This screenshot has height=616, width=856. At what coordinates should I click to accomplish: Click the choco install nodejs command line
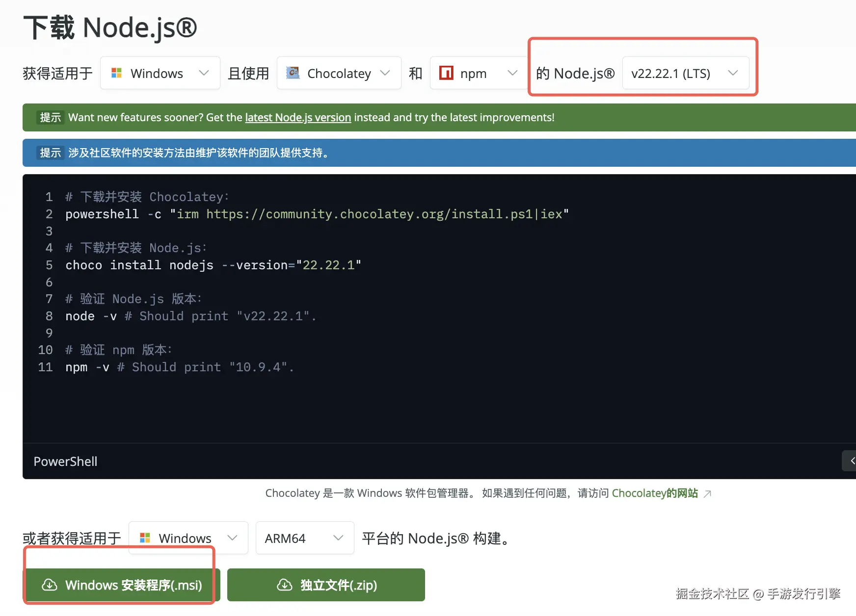[213, 265]
